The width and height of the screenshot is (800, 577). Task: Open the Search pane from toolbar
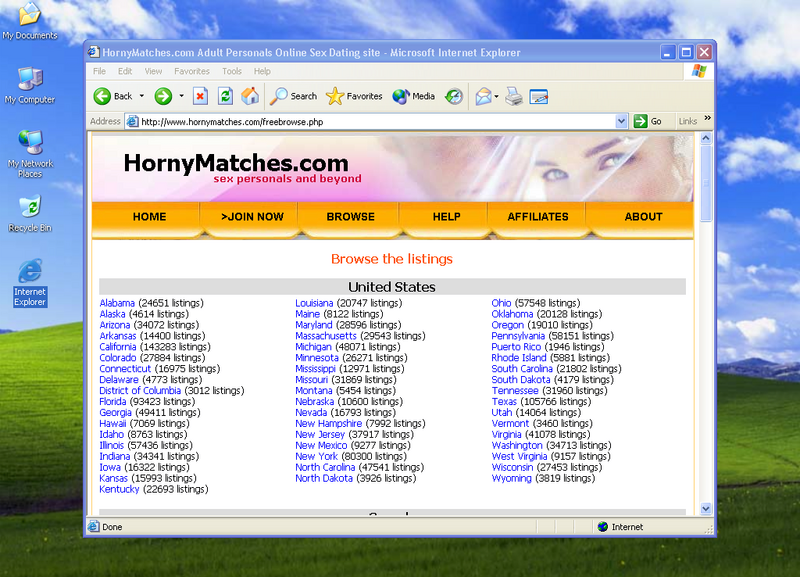tap(293, 96)
